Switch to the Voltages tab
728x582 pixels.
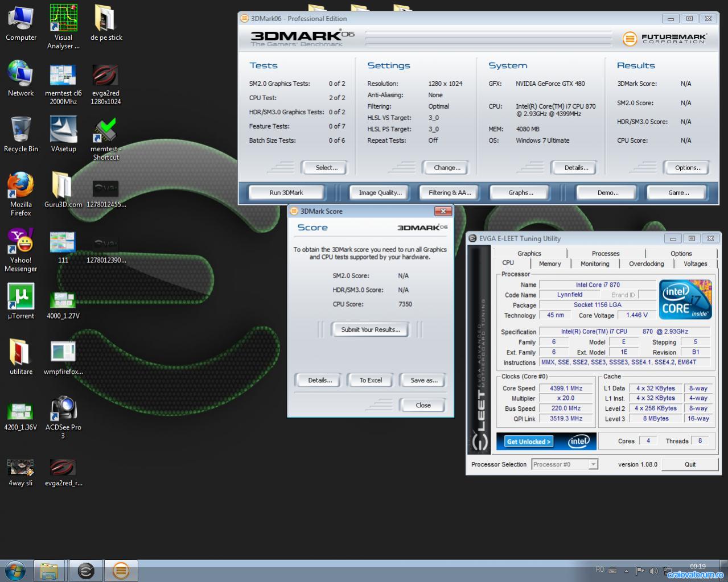tap(696, 263)
